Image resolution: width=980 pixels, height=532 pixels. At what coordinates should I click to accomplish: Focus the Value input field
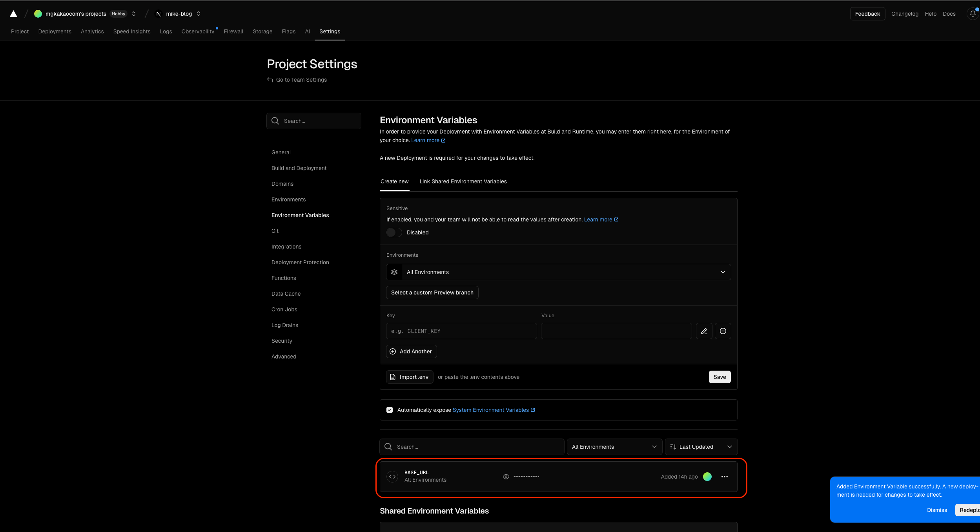coord(616,331)
